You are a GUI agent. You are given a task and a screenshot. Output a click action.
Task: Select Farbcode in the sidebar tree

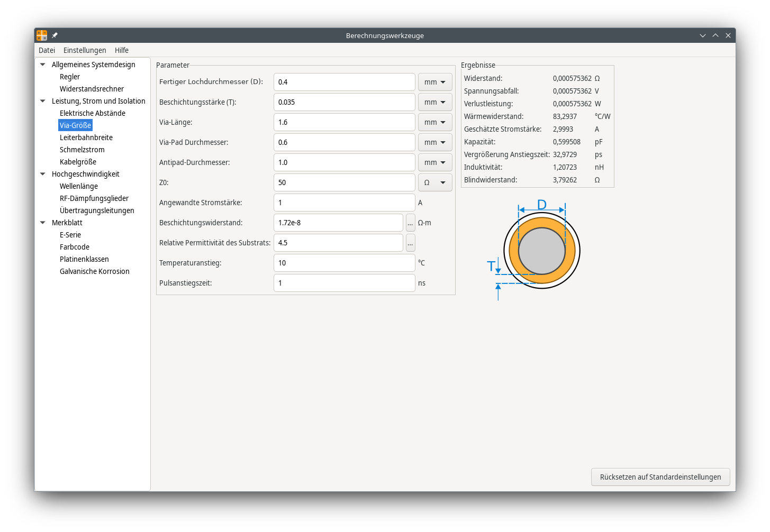click(75, 247)
